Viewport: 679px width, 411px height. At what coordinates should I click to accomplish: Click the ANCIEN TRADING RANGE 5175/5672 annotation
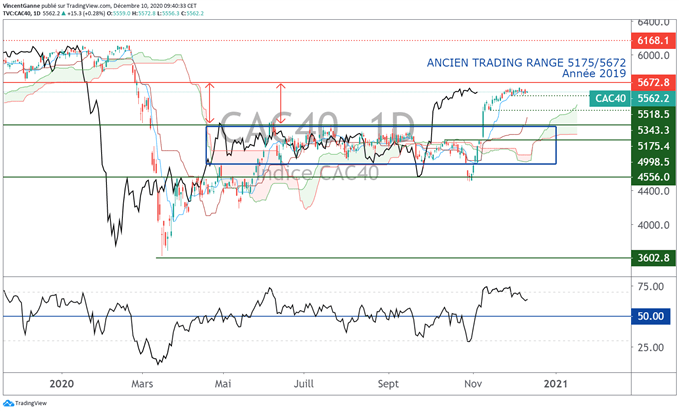pyautogui.click(x=526, y=63)
